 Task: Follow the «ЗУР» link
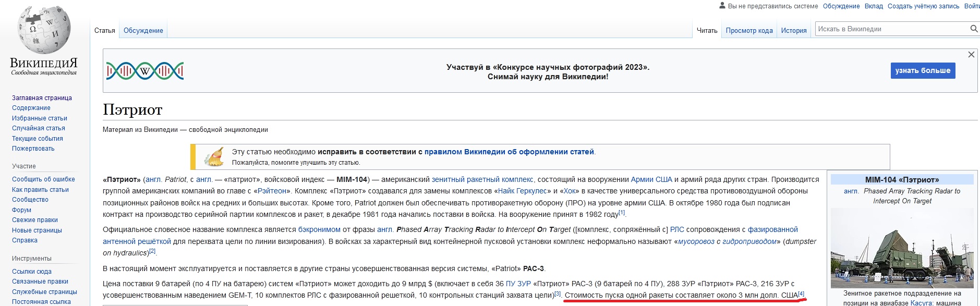pos(524,284)
